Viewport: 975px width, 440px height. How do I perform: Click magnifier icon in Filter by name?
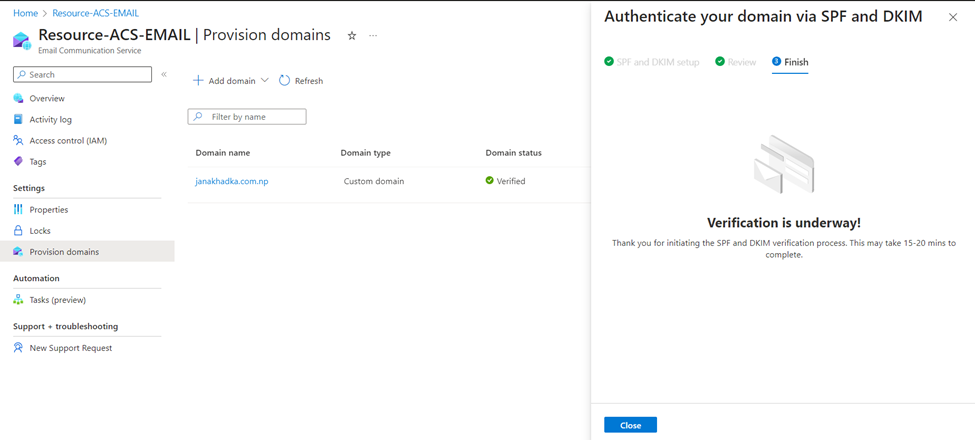click(x=198, y=116)
